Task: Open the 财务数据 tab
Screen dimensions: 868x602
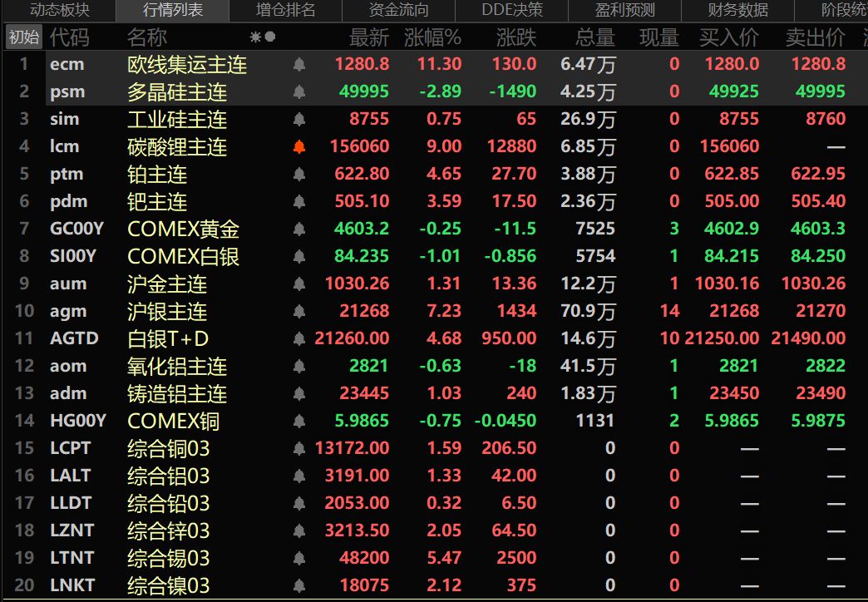Action: click(x=738, y=10)
